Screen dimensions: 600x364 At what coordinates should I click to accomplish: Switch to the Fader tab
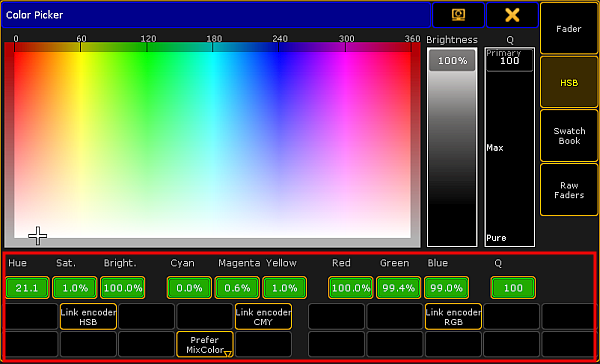(x=569, y=29)
